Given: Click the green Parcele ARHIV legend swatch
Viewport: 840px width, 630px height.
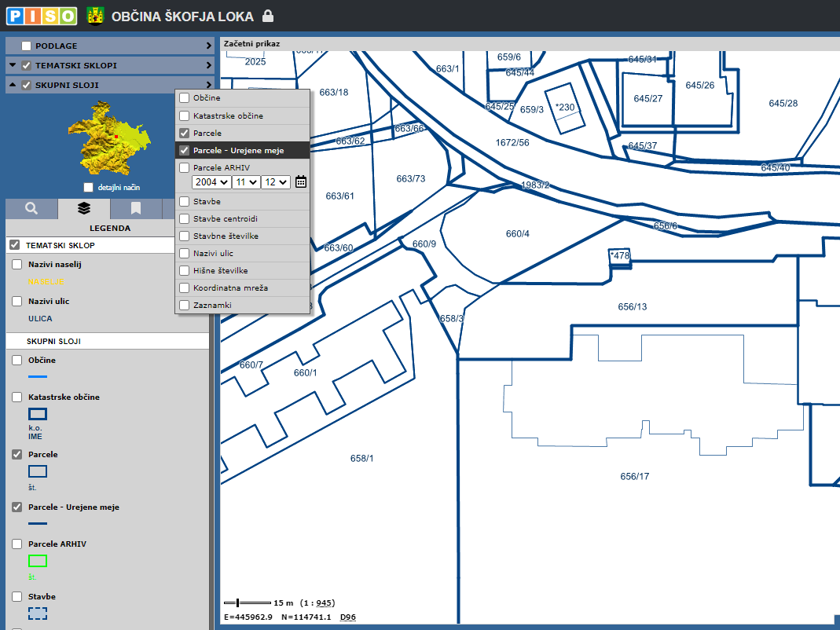Looking at the screenshot, I should (38, 561).
